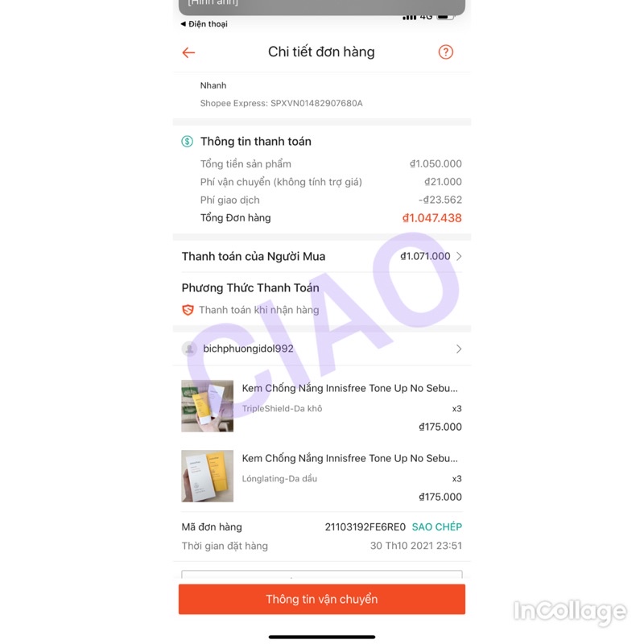The width and height of the screenshot is (644, 644).
Task: Open Lónglating-Da dầu product thumbnail
Action: 208,476
